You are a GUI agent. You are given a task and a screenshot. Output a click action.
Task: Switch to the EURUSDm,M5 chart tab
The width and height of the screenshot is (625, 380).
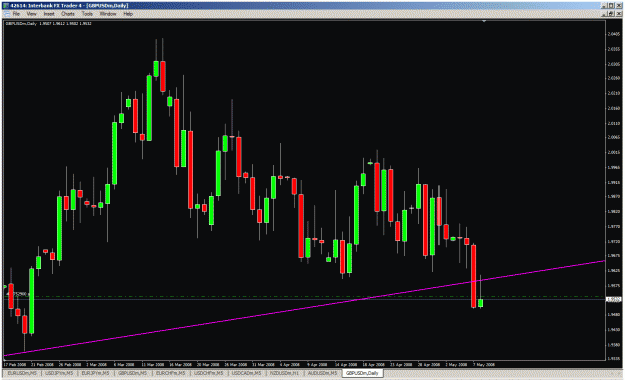click(22, 373)
